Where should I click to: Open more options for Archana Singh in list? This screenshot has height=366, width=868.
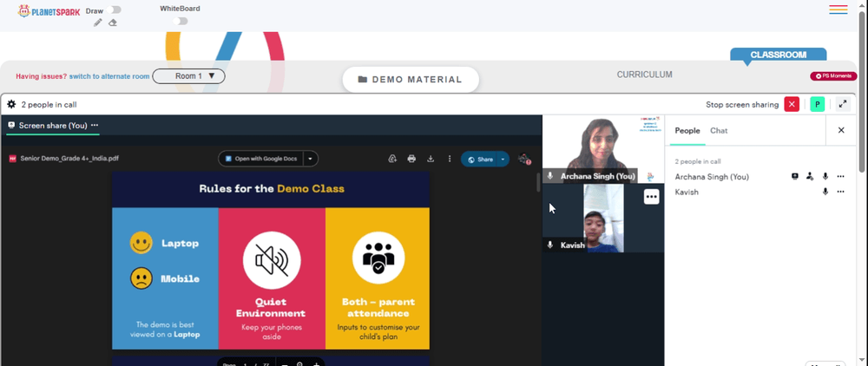pos(840,176)
